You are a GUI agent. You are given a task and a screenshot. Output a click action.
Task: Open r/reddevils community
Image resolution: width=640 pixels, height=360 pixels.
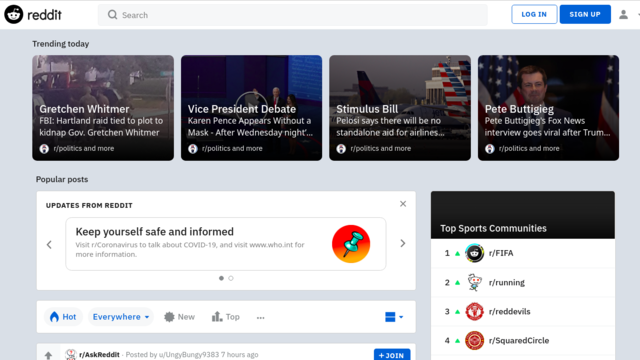509,311
